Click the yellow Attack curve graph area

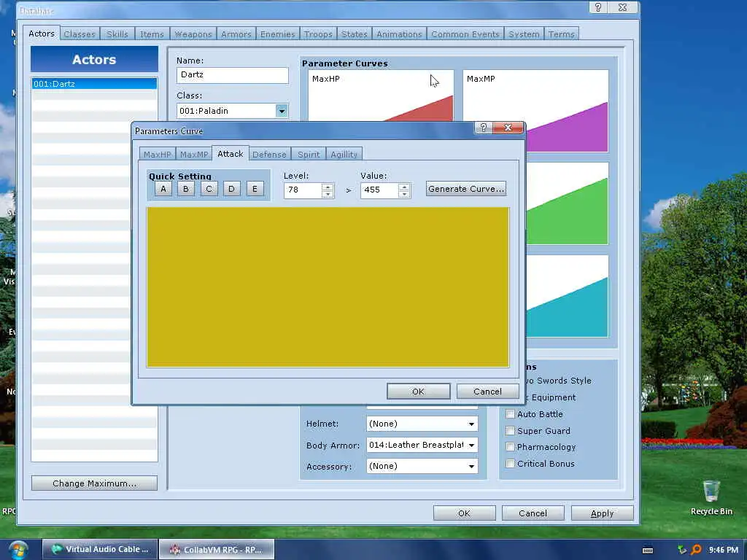pyautogui.click(x=328, y=287)
